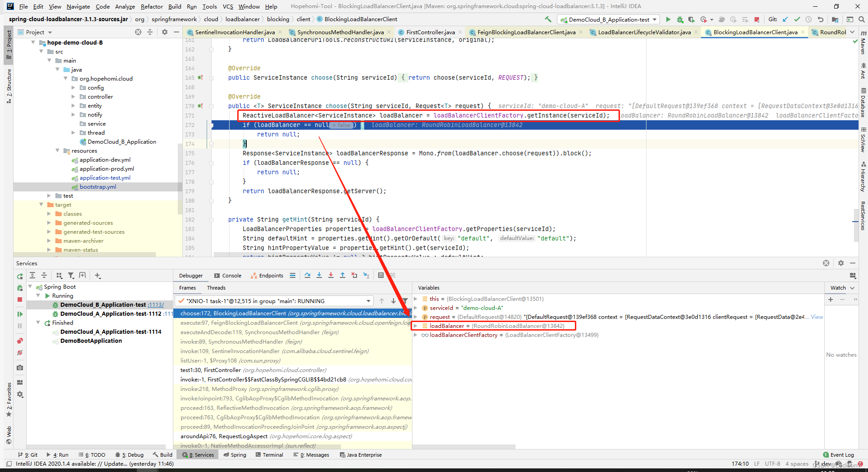Click Force Step Into red arrow icon
The height and width of the screenshot is (472, 868).
coord(331,275)
